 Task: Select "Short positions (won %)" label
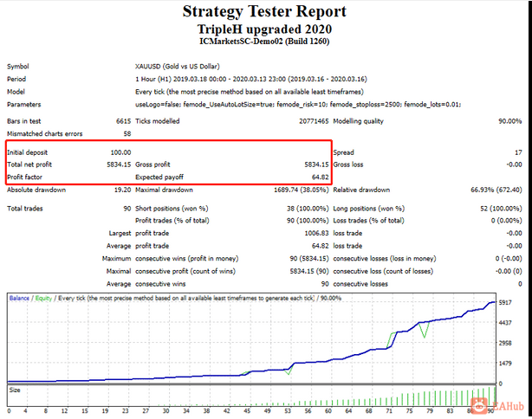172,209
